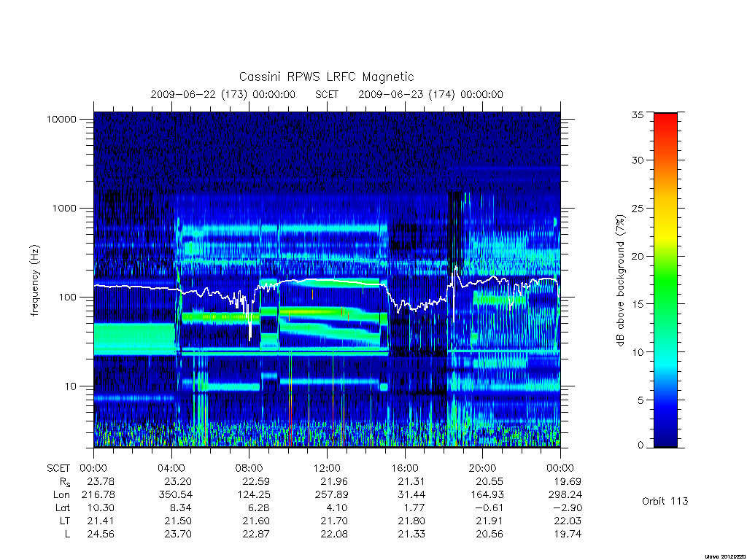The width and height of the screenshot is (747, 560).
Task: Click the Rs value '23.78'
Action: [101, 481]
